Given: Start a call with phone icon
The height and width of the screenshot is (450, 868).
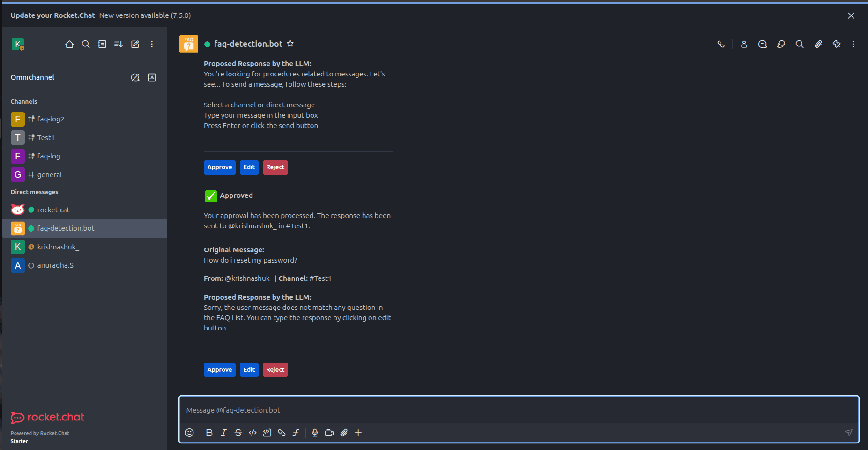Looking at the screenshot, I should 721,44.
